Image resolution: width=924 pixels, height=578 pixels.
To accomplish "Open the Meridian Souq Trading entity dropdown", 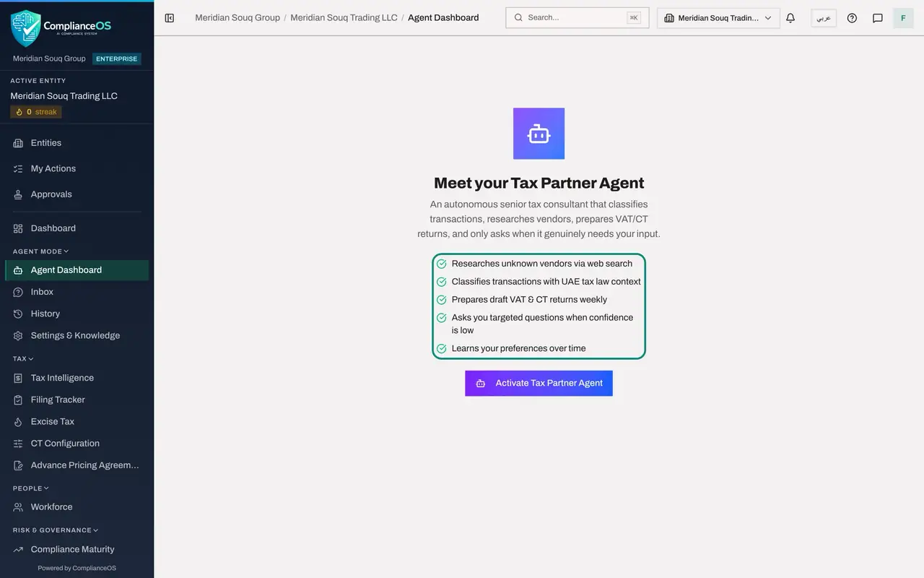I will (718, 18).
